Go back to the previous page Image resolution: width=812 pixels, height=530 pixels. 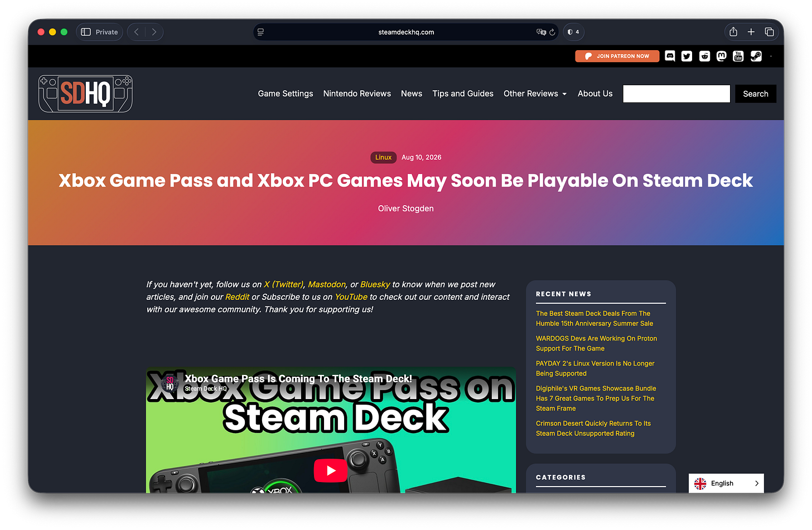coord(136,32)
